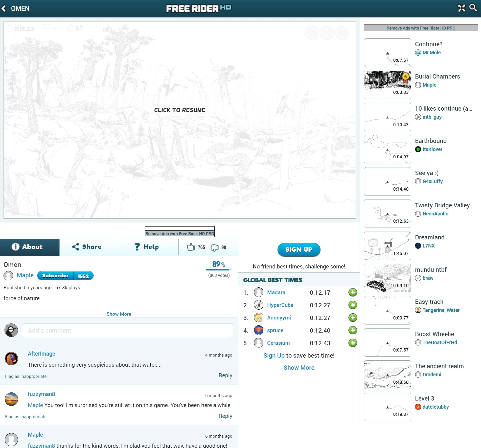The width and height of the screenshot is (481, 448).
Task: Challenge Madara with the green plus icon
Action: (353, 292)
